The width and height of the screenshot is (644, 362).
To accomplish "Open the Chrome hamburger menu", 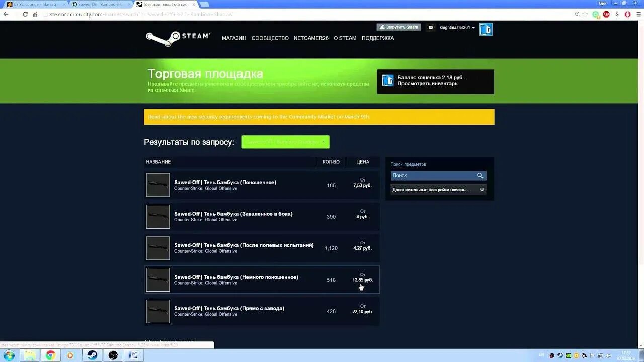I will click(638, 14).
